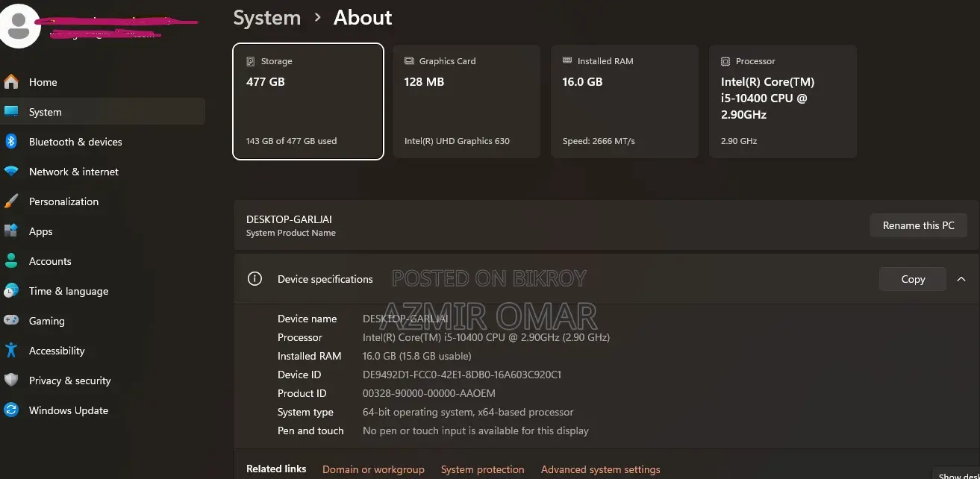Open Windows Update page

pyautogui.click(x=104, y=410)
